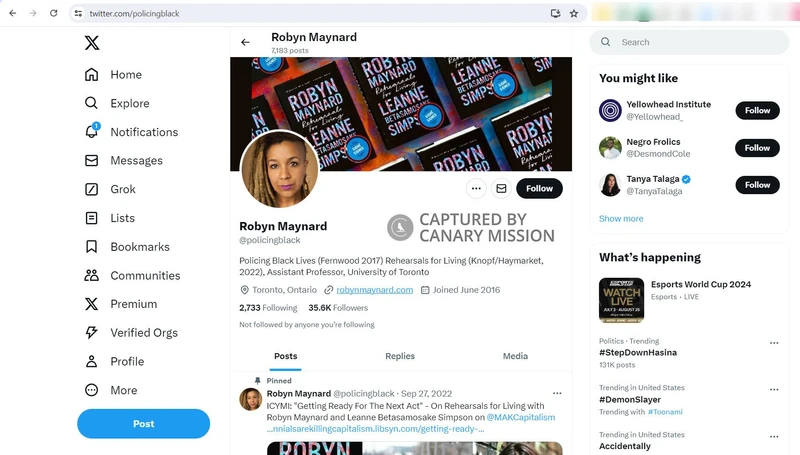Follow Yellowhead Institute

[757, 110]
